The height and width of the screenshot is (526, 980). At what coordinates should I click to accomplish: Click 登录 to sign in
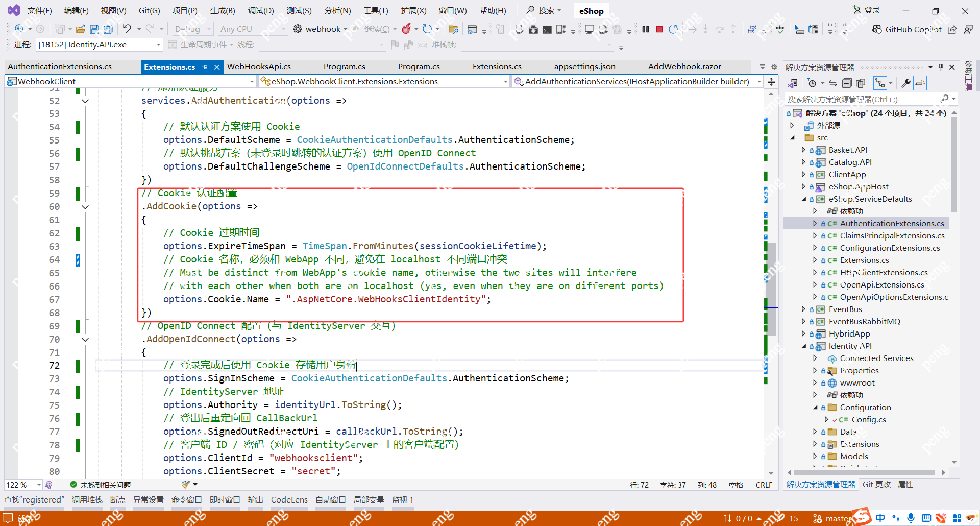point(867,10)
